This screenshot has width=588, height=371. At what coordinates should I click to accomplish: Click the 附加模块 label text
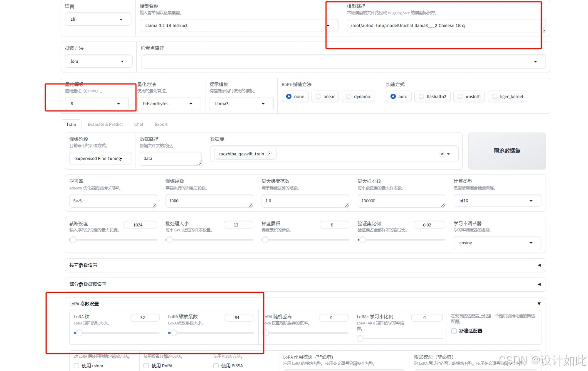(x=434, y=357)
